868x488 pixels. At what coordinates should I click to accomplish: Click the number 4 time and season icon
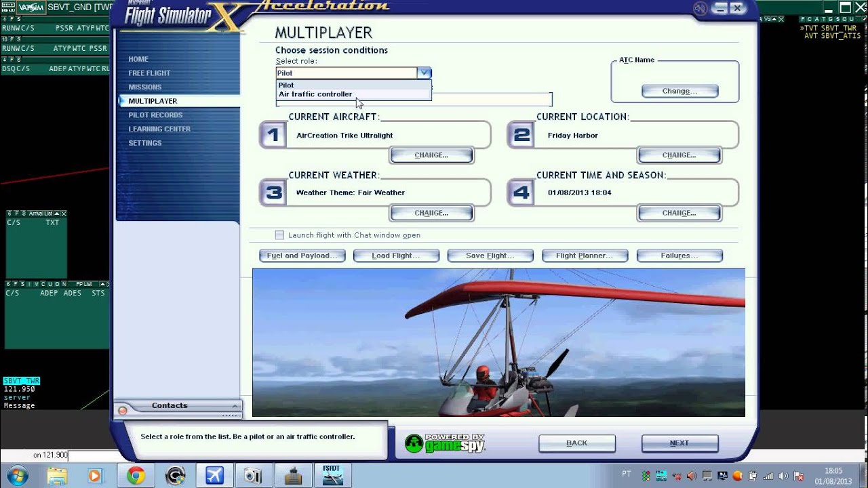click(x=521, y=192)
